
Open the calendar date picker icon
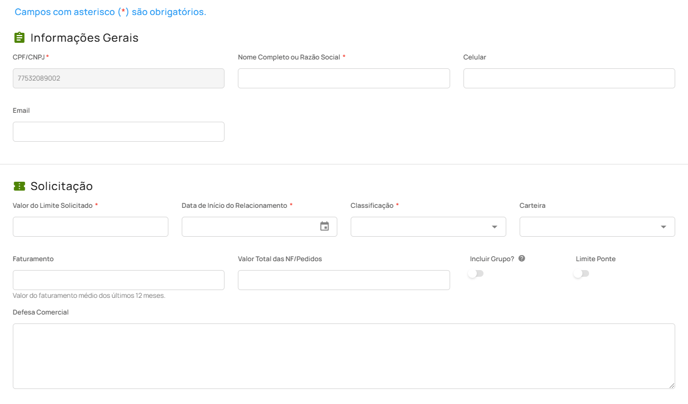point(324,227)
